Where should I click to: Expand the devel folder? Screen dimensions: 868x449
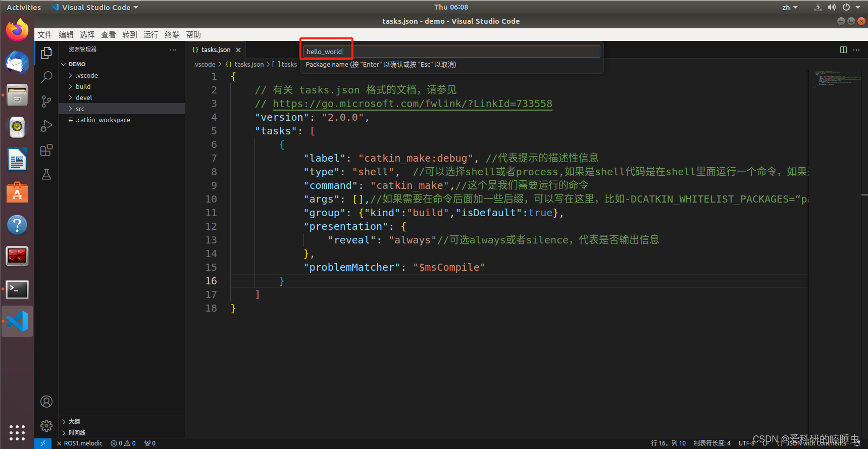(x=122, y=97)
